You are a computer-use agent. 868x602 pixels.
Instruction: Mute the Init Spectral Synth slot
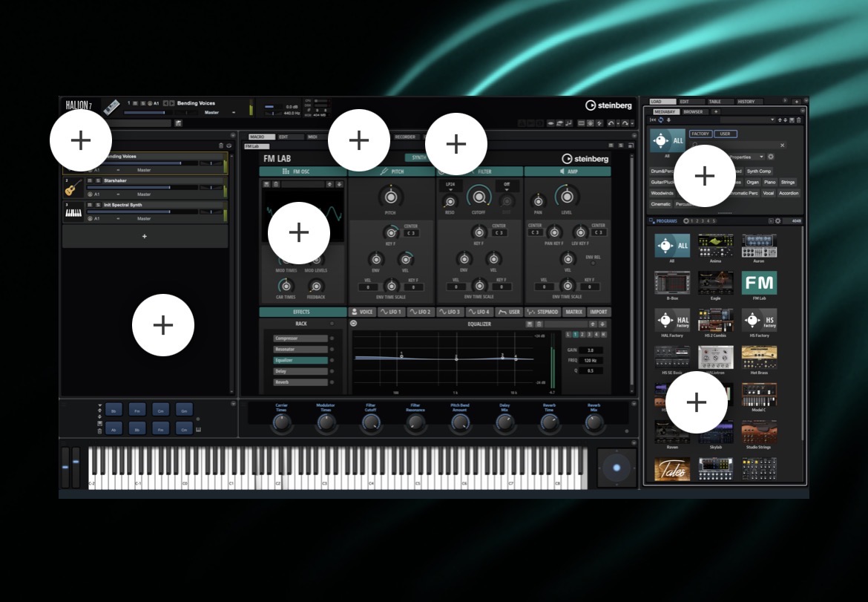(90, 205)
